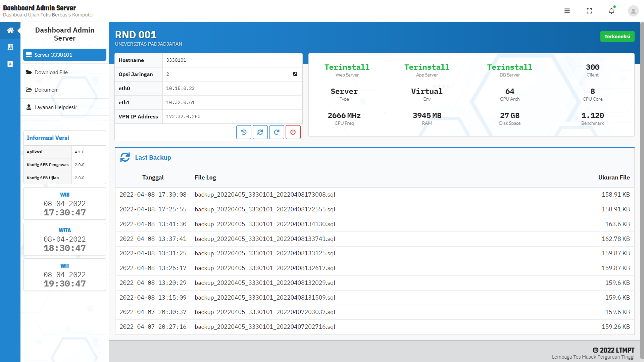Select file backup_20220405_3330101_20220408132617.sql
The image size is (644, 362).
pyautogui.click(x=265, y=268)
